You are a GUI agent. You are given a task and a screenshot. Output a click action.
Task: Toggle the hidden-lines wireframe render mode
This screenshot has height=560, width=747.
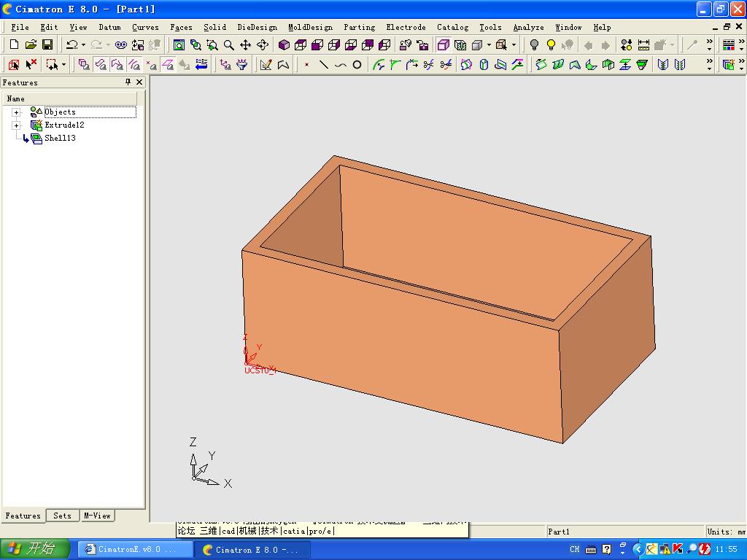click(x=460, y=44)
